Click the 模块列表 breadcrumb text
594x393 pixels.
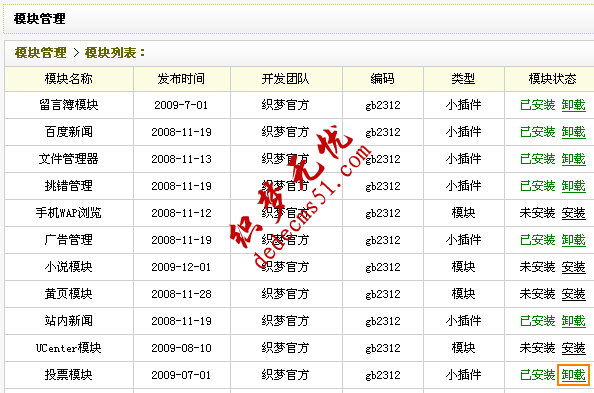111,53
